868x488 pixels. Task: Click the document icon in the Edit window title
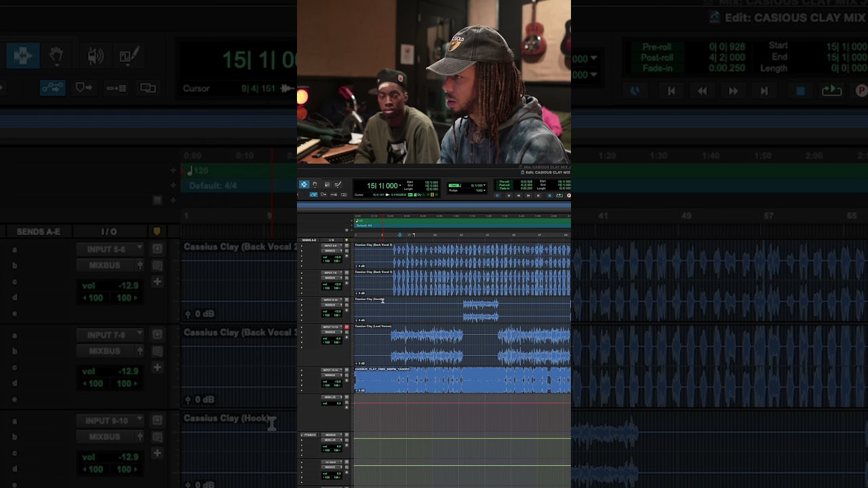point(522,172)
